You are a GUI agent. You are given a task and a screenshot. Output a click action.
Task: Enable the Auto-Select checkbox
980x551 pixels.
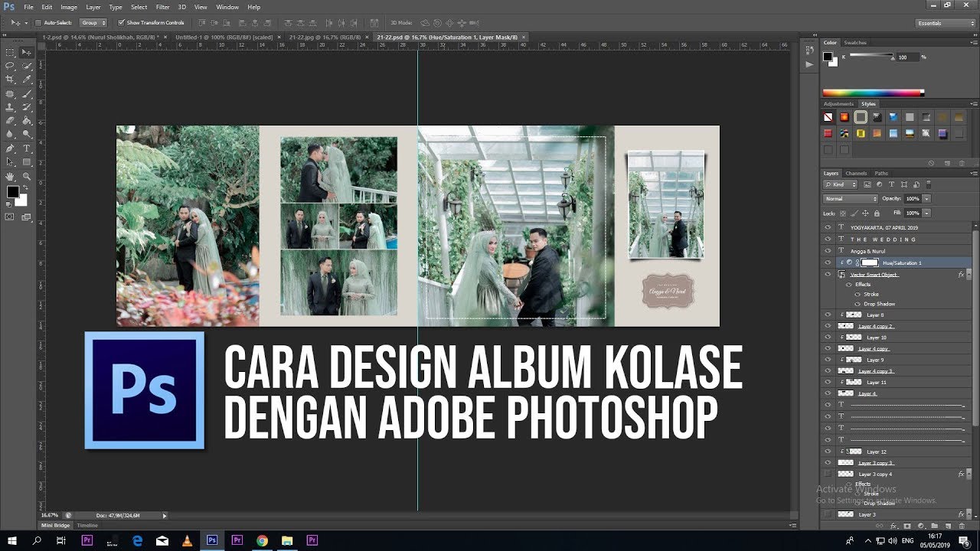(x=39, y=23)
